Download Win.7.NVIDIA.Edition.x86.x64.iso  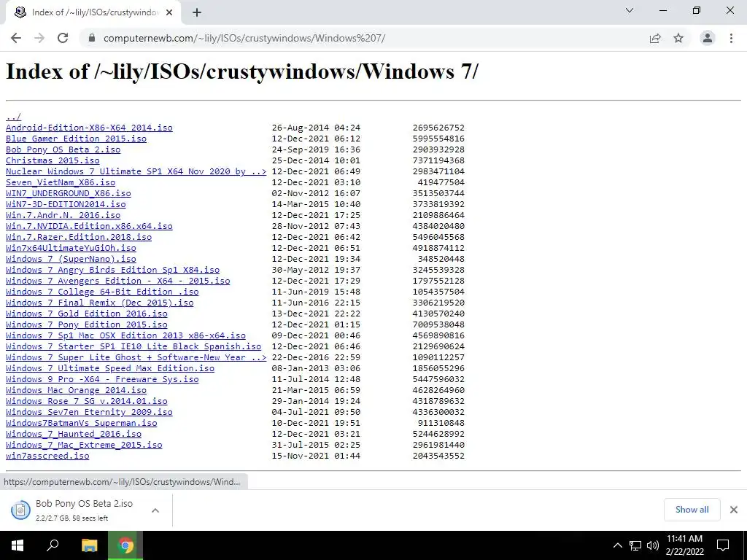click(89, 226)
